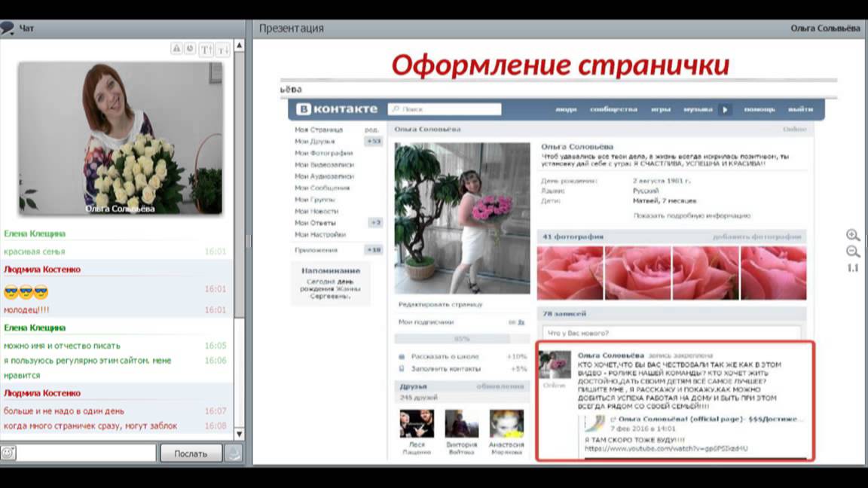This screenshot has height=488, width=868.
Task: Click the Что у Вас нового? post field
Action: (671, 333)
